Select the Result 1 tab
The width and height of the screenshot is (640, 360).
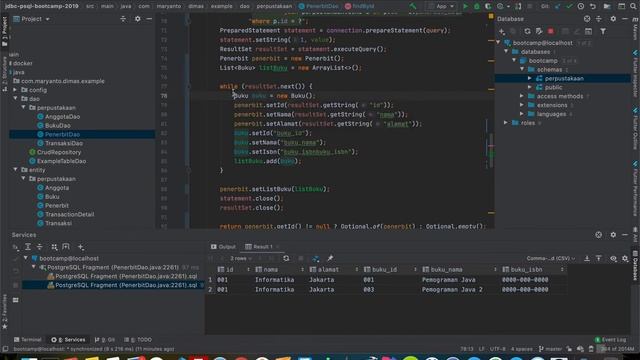(x=262, y=247)
